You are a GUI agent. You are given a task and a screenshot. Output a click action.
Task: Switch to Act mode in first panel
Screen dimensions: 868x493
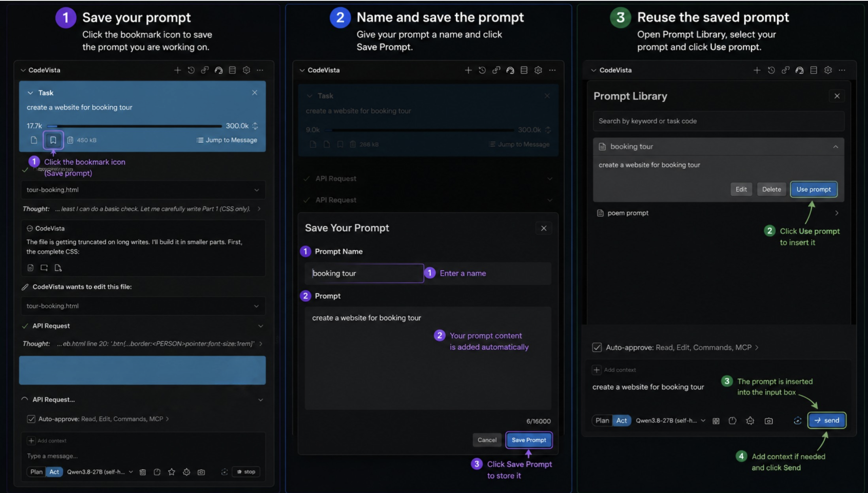pyautogui.click(x=54, y=472)
